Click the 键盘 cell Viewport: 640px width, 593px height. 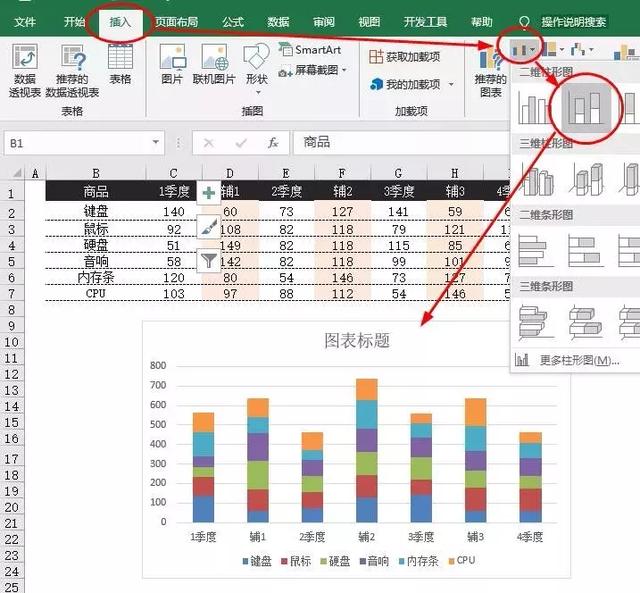96,211
